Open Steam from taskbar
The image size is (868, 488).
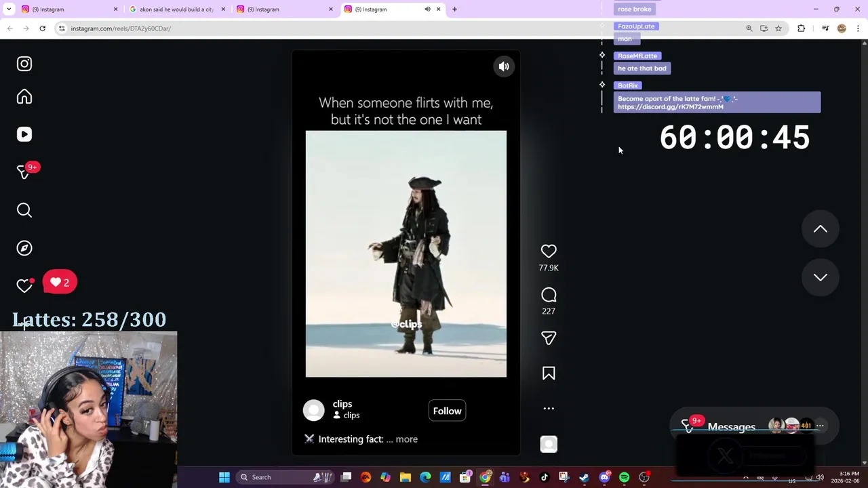click(x=584, y=477)
